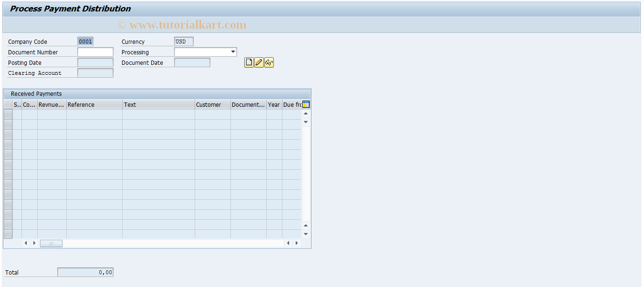The image size is (644, 287).
Task: Click the Year column header
Action: click(273, 104)
